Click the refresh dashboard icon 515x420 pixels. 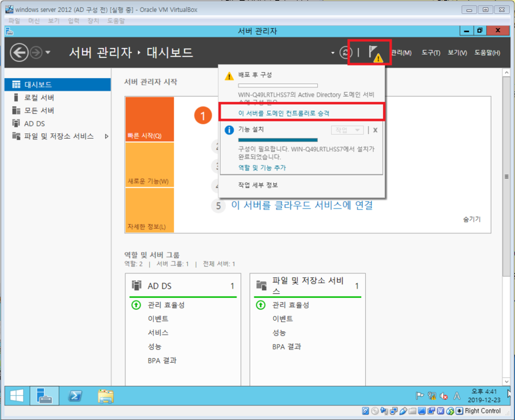[x=346, y=52]
